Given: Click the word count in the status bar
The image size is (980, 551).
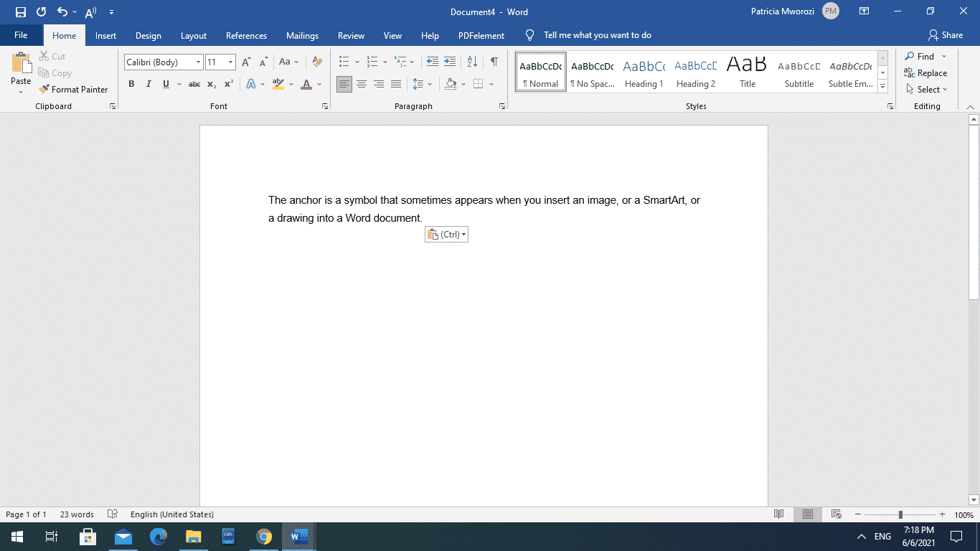Looking at the screenshot, I should [76, 514].
